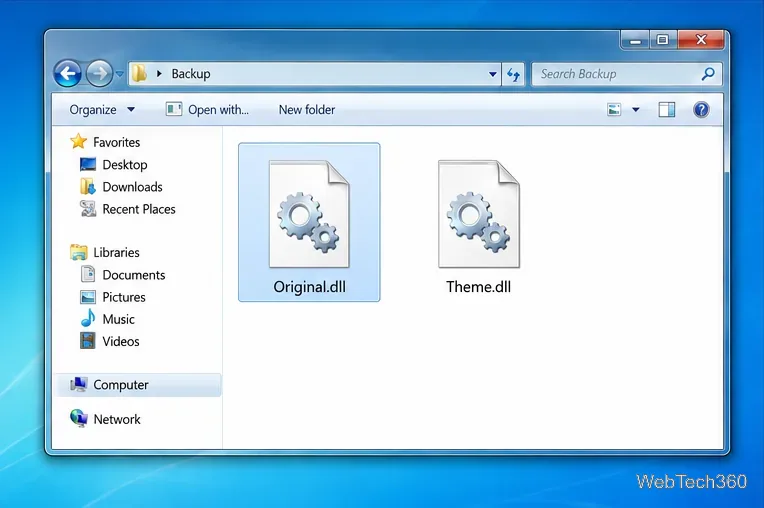Select Network in navigation pane

coord(117,419)
